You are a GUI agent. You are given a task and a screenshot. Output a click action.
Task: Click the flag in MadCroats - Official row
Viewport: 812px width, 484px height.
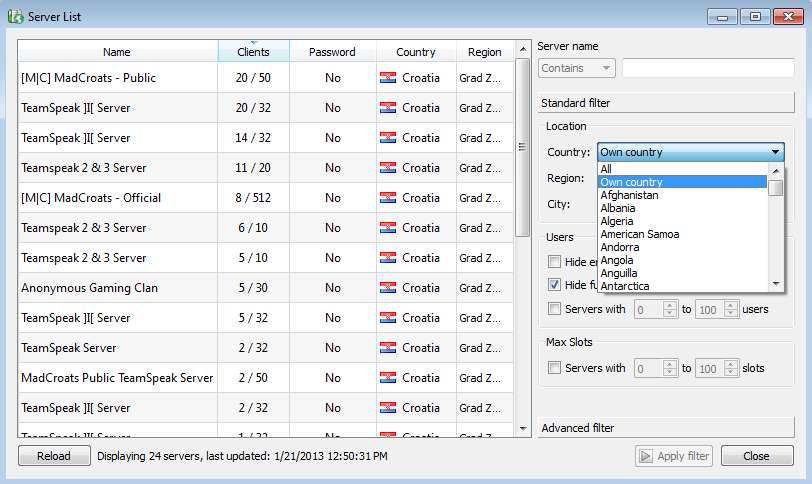click(x=388, y=198)
